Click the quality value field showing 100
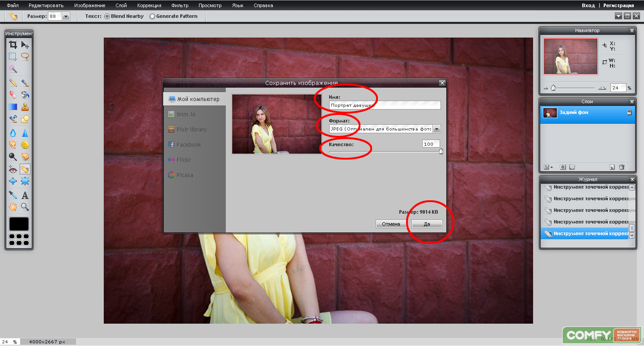644x346 pixels. pyautogui.click(x=431, y=144)
